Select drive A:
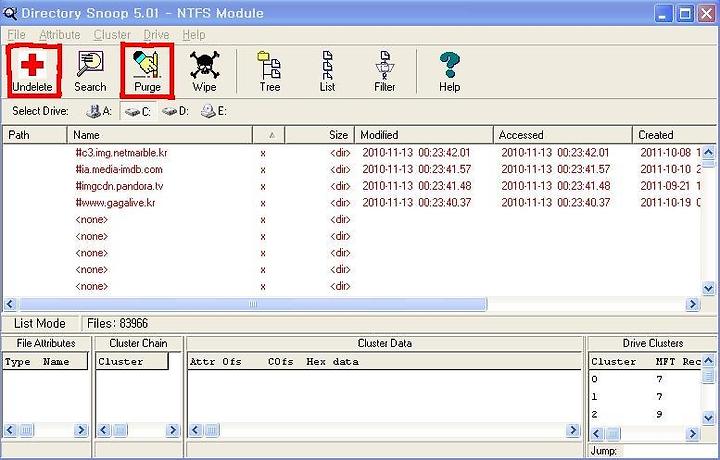720x460 pixels. point(99,111)
